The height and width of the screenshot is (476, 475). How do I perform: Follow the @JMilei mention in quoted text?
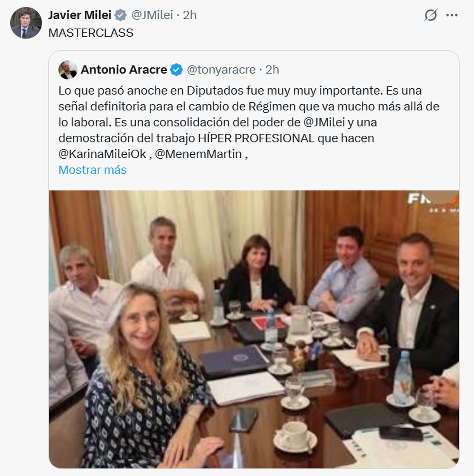[x=324, y=122]
